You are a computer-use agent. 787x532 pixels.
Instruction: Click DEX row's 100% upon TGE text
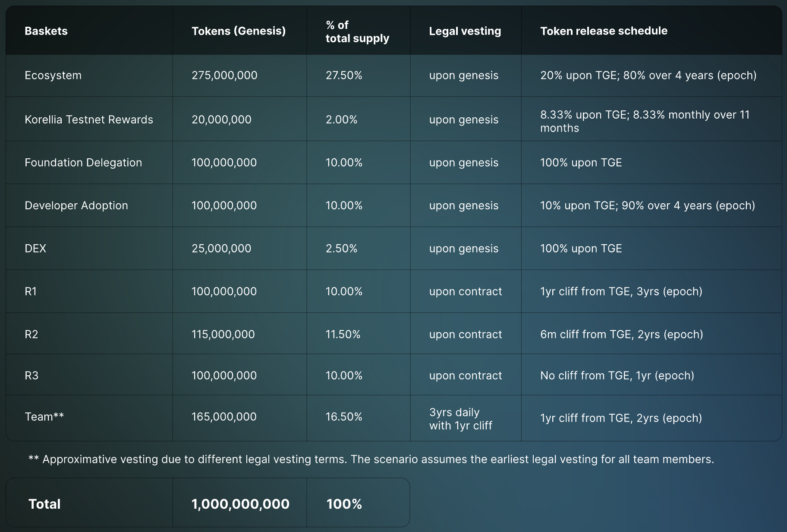tap(581, 249)
